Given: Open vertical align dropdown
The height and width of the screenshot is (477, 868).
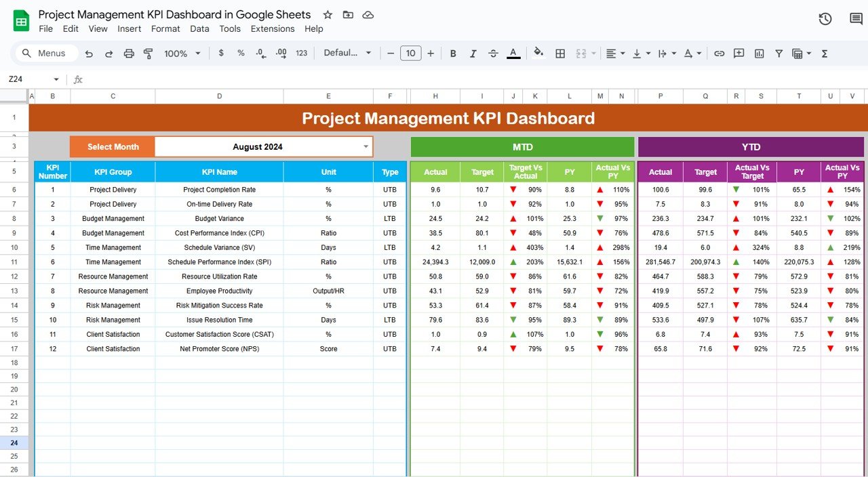Looking at the screenshot, I should click(x=640, y=54).
